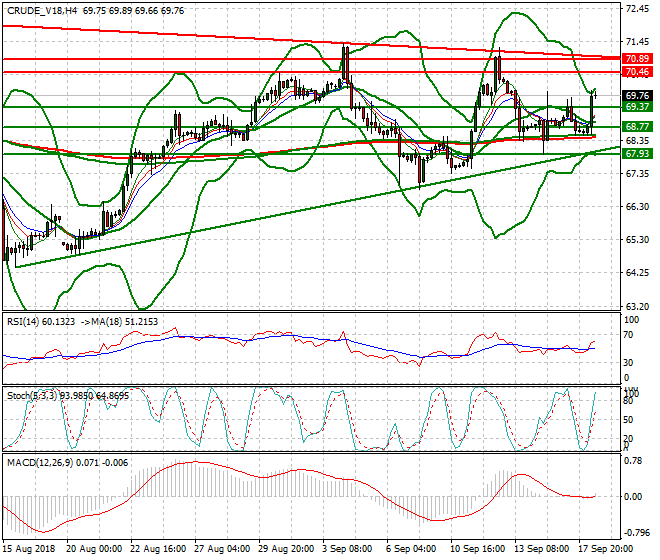This screenshot has height=560, width=660.
Task: Click the 3 Sep 08:00 time label
Action: [347, 549]
